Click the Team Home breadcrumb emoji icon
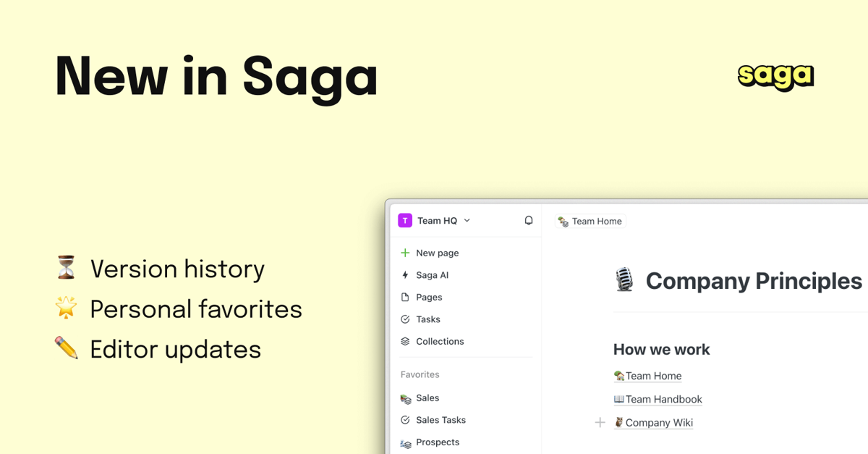868x454 pixels. point(563,222)
